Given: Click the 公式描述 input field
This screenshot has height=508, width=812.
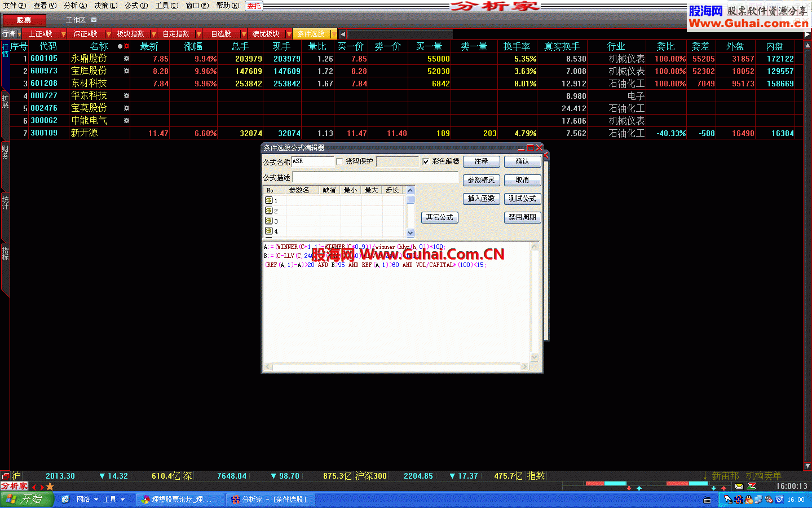Looking at the screenshot, I should pyautogui.click(x=375, y=177).
